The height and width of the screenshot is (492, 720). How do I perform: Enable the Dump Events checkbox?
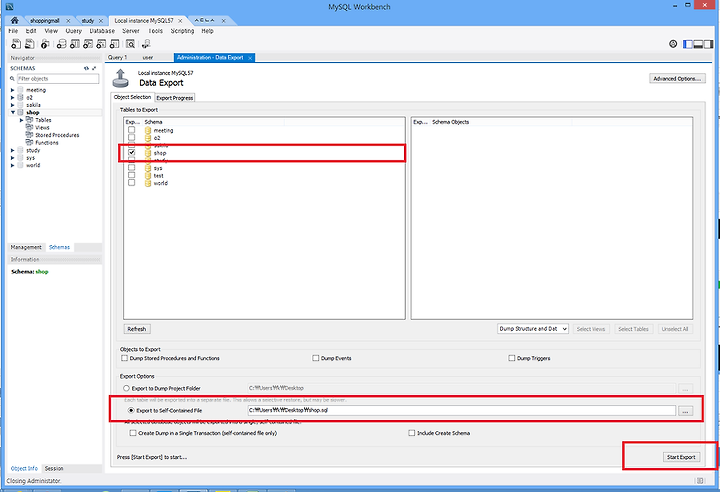point(315,358)
